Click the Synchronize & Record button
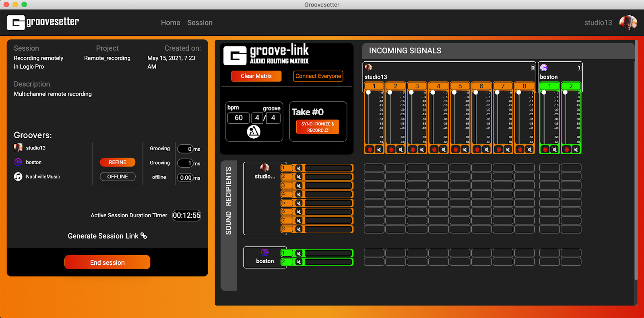 [318, 127]
